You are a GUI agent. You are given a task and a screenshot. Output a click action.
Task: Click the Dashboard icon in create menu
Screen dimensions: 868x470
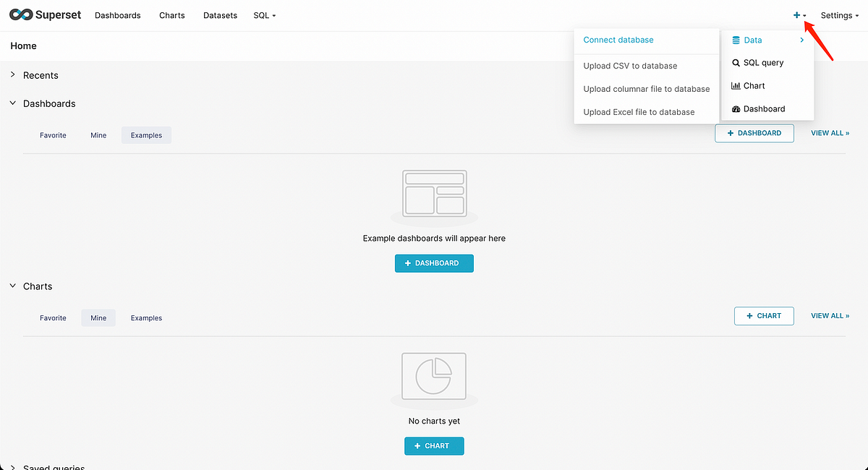tap(735, 108)
